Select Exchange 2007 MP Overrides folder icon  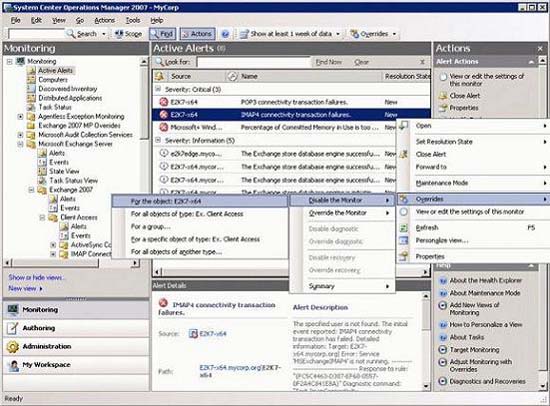[x=32, y=126]
